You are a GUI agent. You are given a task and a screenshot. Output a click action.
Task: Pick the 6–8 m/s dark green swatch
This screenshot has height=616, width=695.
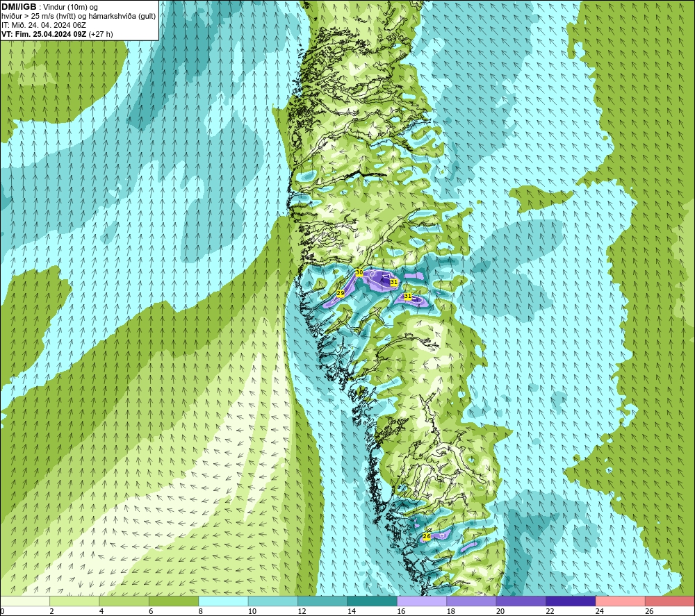(174, 601)
